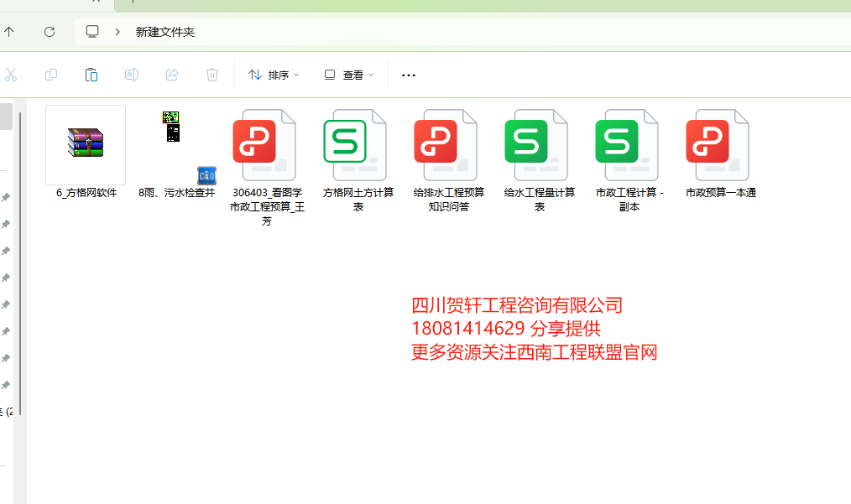Expand the 查看 view dropdown

pos(349,75)
